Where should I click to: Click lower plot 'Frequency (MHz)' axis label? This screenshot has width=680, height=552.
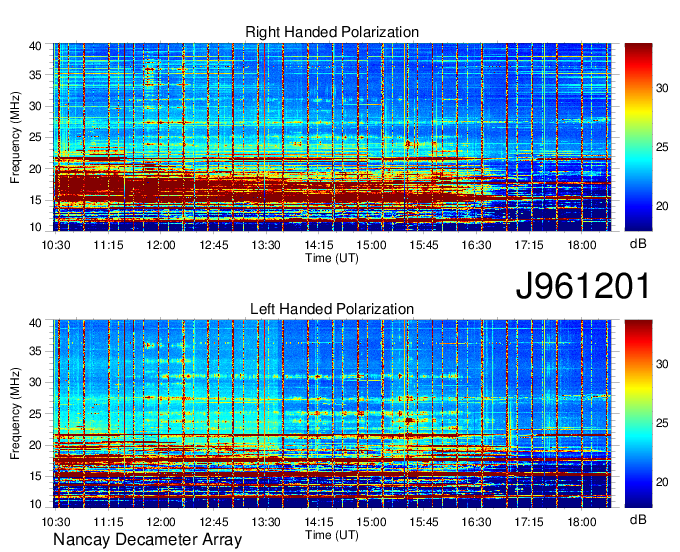pyautogui.click(x=15, y=414)
